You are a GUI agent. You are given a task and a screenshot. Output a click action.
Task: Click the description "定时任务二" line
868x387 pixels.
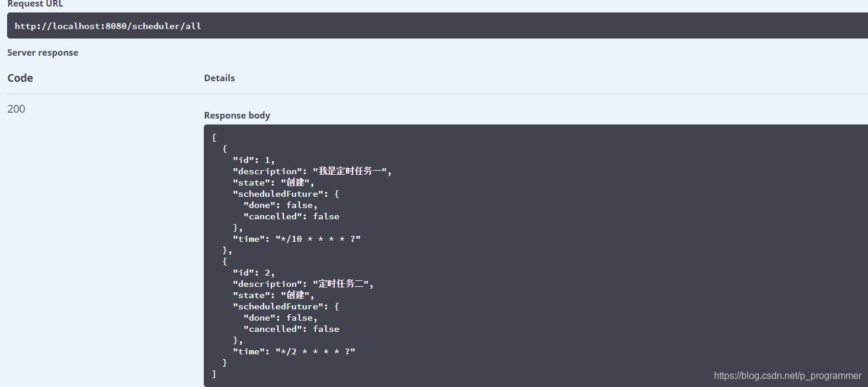click(303, 284)
